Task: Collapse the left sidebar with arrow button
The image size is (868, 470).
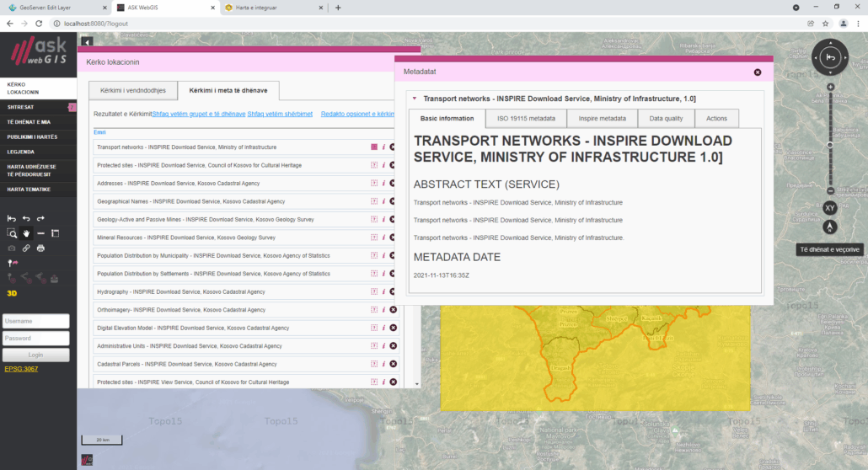Action: 87,41
